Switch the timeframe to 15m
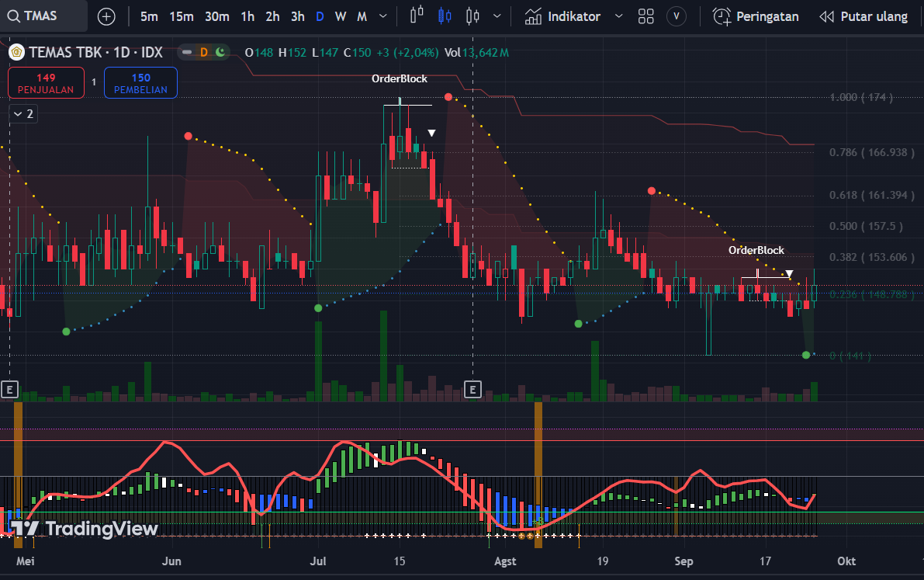 coord(182,16)
